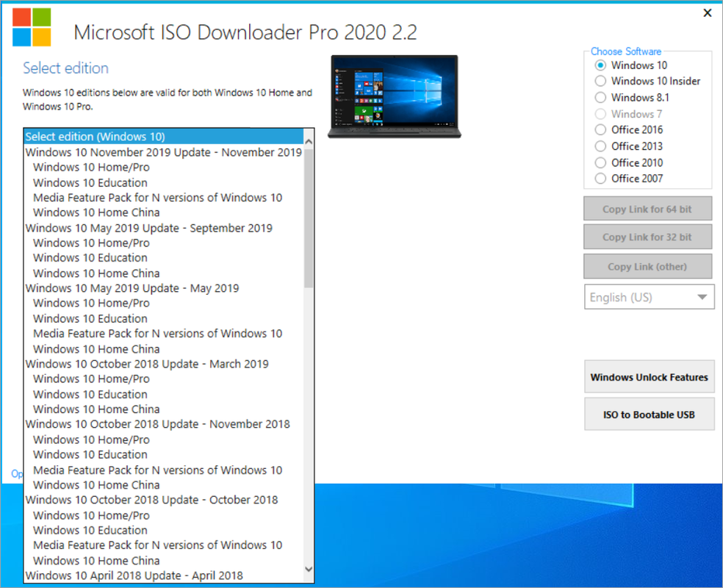Click the Microsoft four-color logo
Viewport: 723px width, 588px height.
coord(32,27)
